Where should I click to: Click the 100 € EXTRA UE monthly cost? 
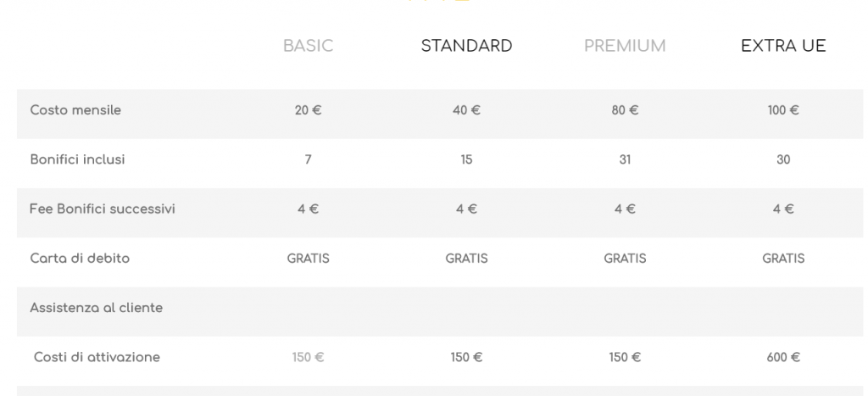(x=783, y=110)
